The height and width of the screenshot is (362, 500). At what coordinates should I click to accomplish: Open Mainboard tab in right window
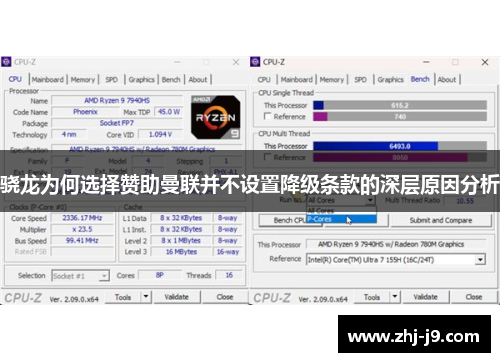click(297, 80)
